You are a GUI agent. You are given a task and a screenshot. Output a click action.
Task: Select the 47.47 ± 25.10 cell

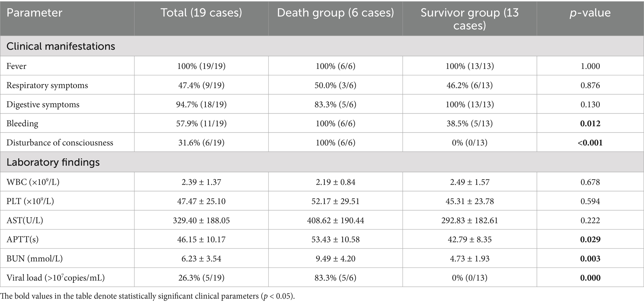[x=201, y=201]
